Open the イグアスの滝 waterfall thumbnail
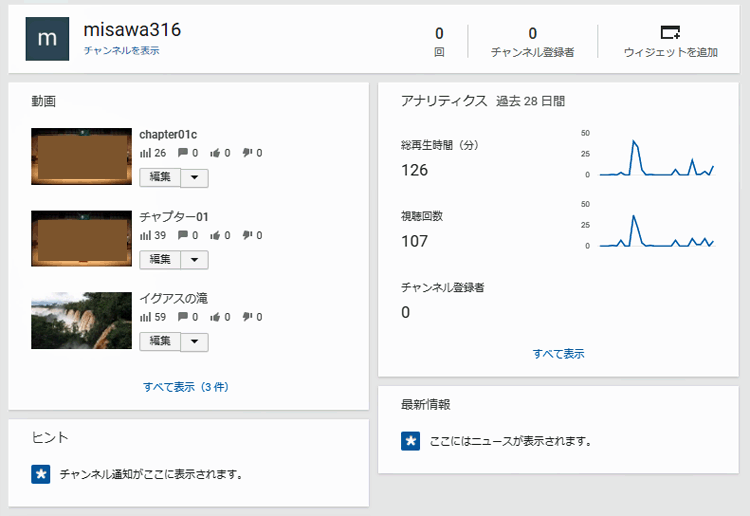Screen dimensions: 750x516 81,320
